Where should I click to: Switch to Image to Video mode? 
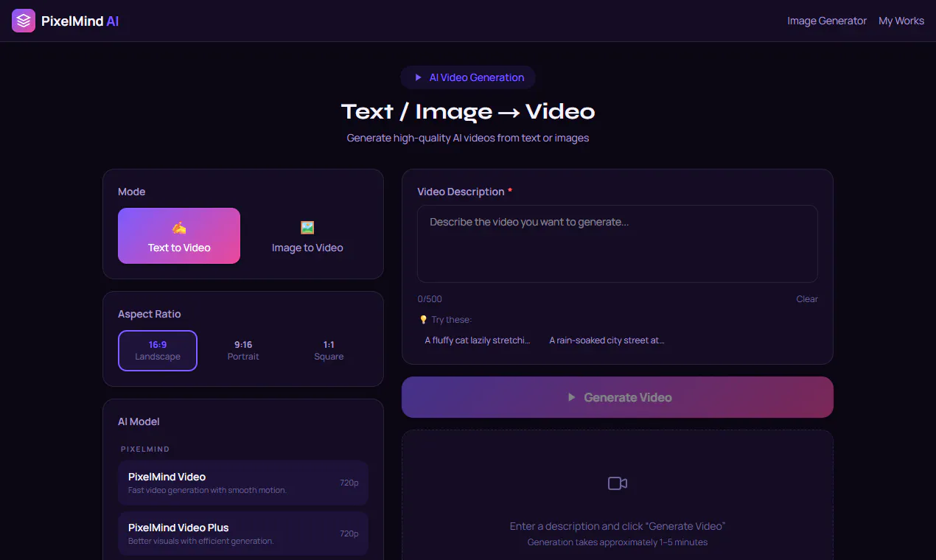(x=307, y=236)
